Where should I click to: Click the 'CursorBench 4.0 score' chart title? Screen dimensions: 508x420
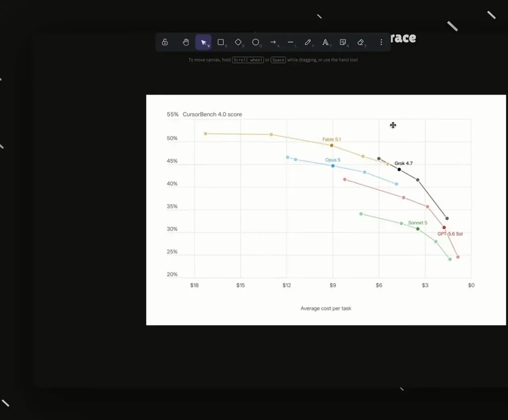[212, 114]
